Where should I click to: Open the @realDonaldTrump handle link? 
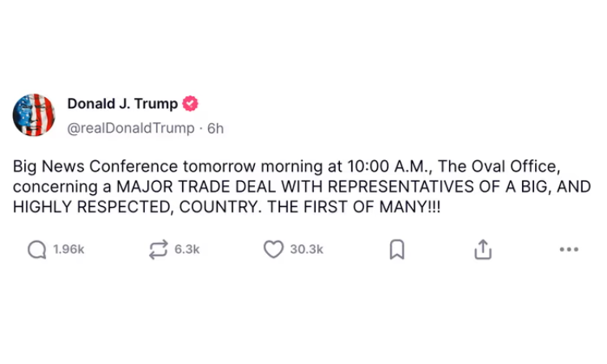click(130, 128)
